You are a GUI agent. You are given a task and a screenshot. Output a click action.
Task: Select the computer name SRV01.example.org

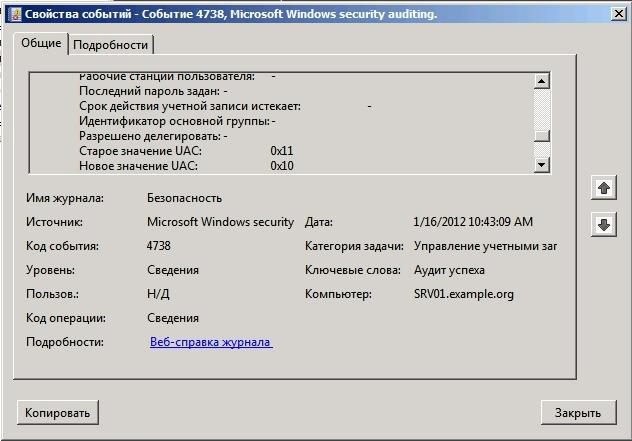[464, 294]
